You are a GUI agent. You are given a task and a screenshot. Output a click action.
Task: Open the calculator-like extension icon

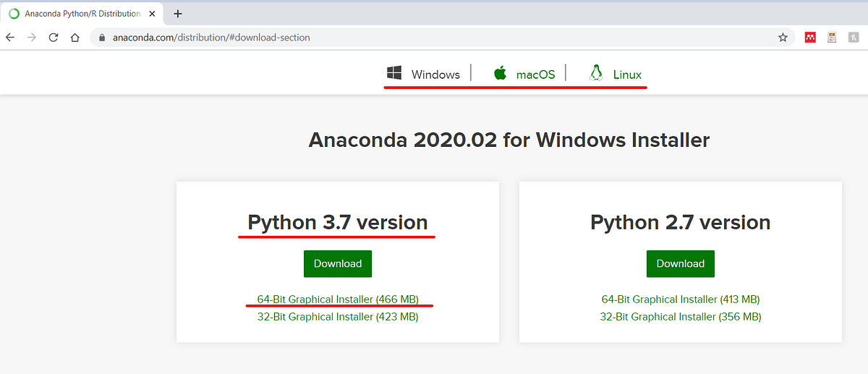[x=833, y=38]
